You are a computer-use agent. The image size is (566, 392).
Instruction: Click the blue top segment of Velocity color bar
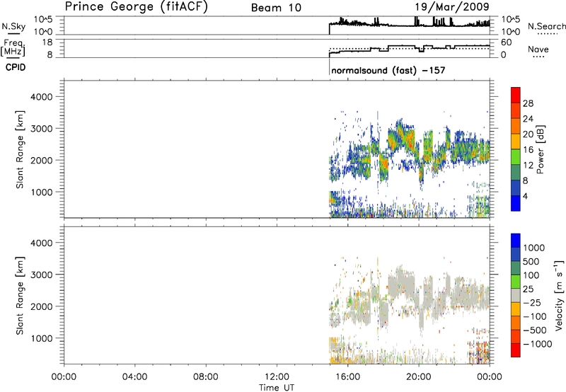click(x=516, y=241)
